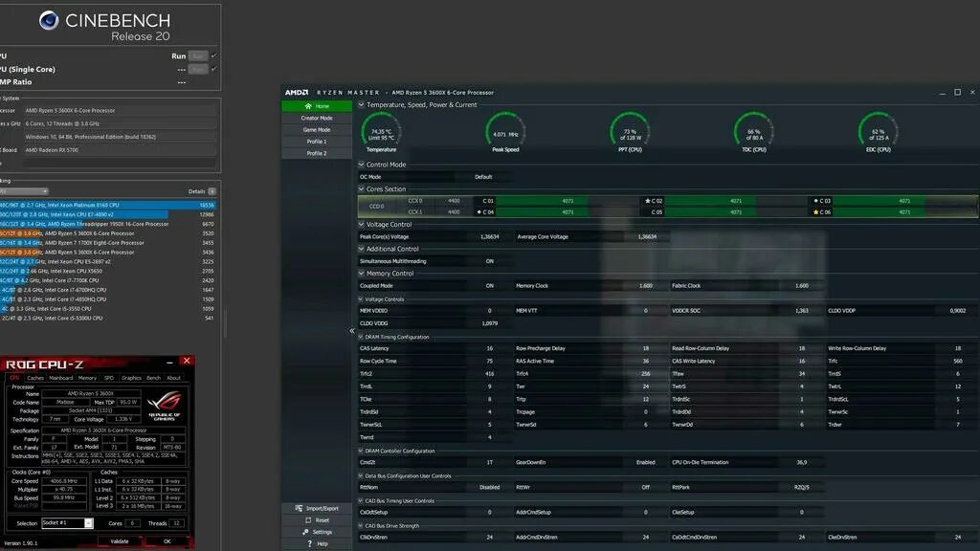Collapse the Control Mode section
The height and width of the screenshot is (551, 980).
pos(361,165)
